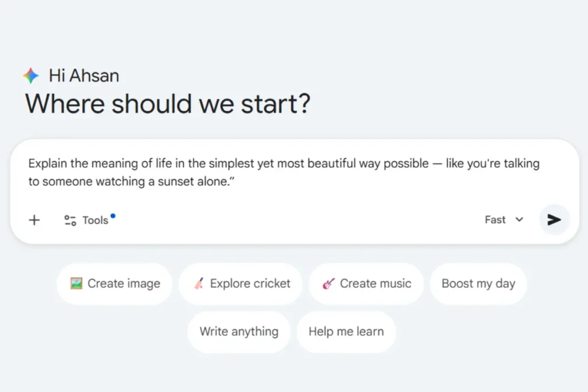Send the prompt with the arrow icon
Viewport: 588px width, 392px height.
554,220
